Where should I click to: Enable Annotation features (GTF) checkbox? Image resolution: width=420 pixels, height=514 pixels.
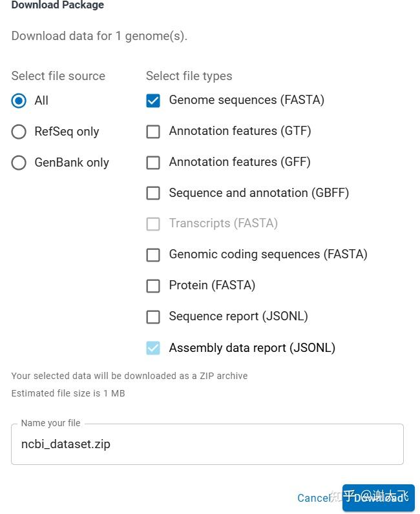(153, 132)
